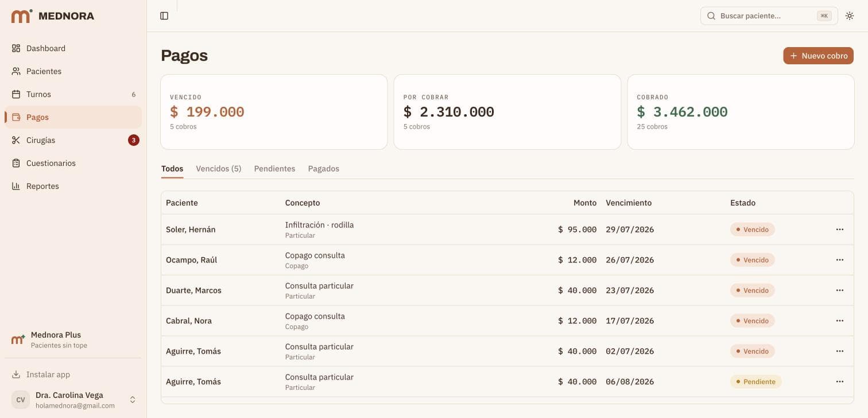Switch to the Pendientes tab
The image size is (868, 418).
pyautogui.click(x=274, y=169)
